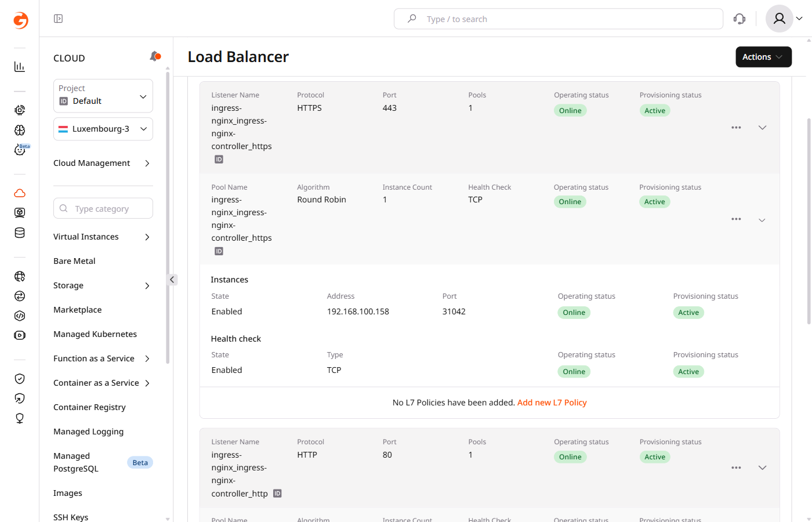
Task: Copy ID of HTTPS pool name
Action: point(219,251)
